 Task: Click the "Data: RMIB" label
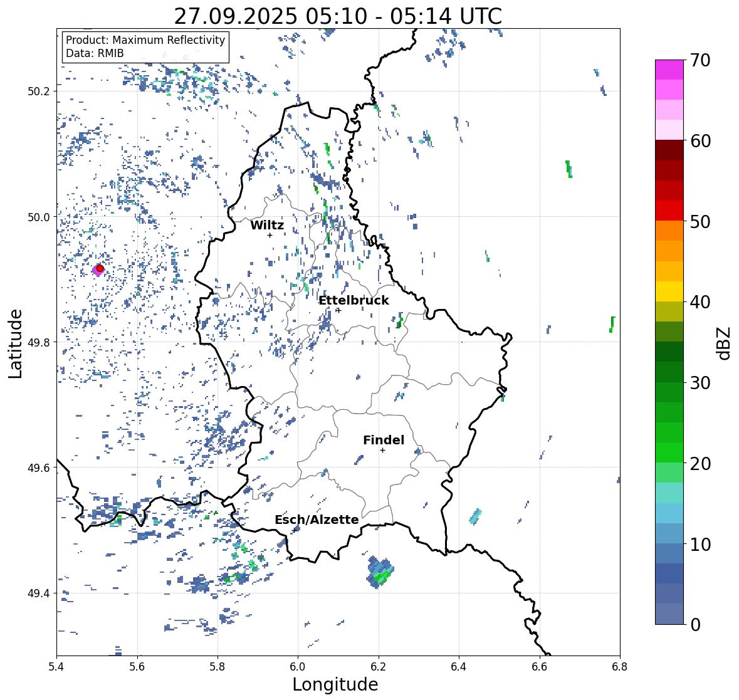click(95, 53)
